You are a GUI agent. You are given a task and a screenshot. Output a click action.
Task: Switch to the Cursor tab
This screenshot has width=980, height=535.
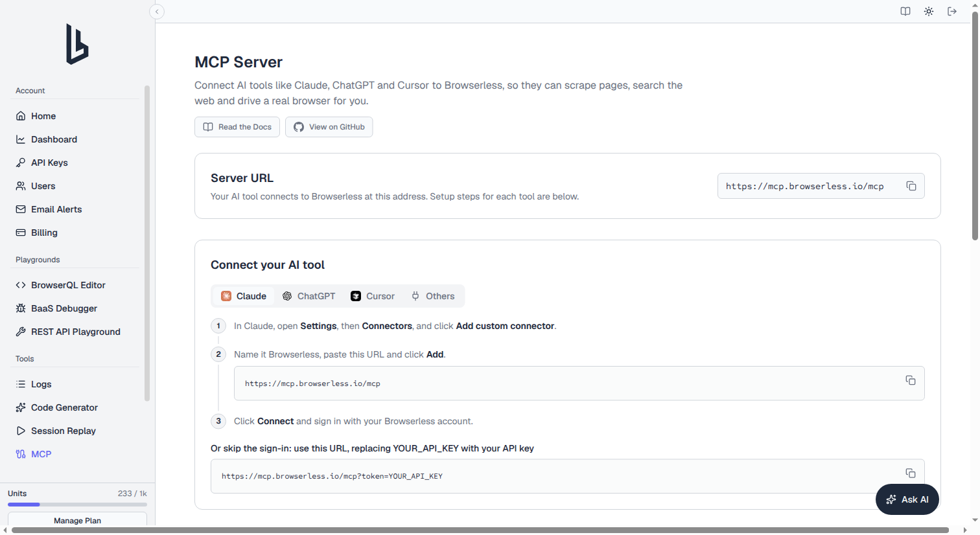click(373, 296)
